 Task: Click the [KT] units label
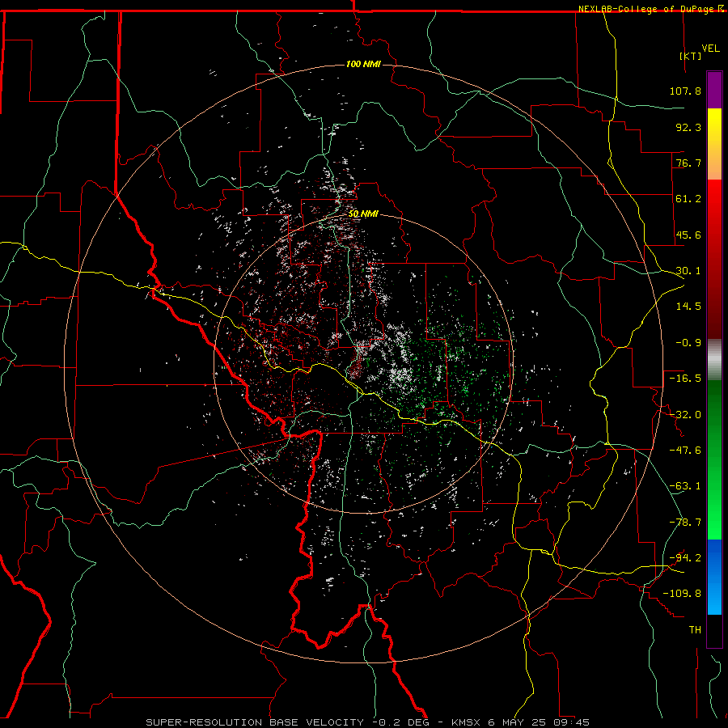(691, 56)
